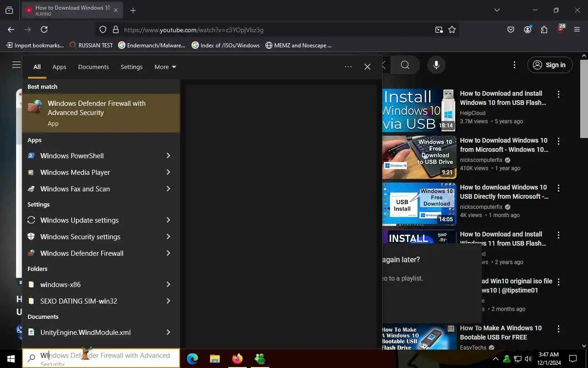Select the All search filter tab
The height and width of the screenshot is (368, 588).
tap(37, 67)
